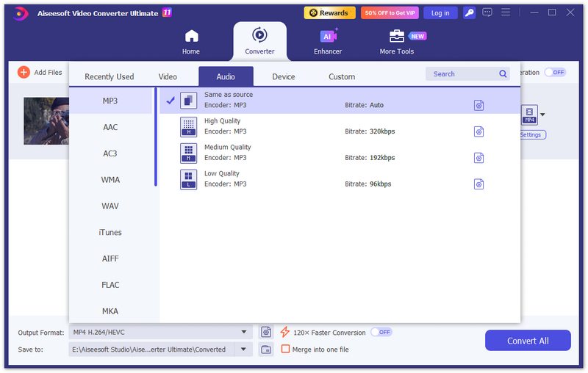Click 'Bitrate: 320kbps' text

[x=370, y=131]
